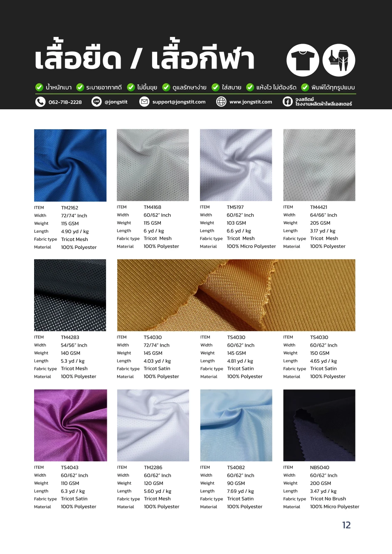Click the item code TM5197

click(235, 207)
